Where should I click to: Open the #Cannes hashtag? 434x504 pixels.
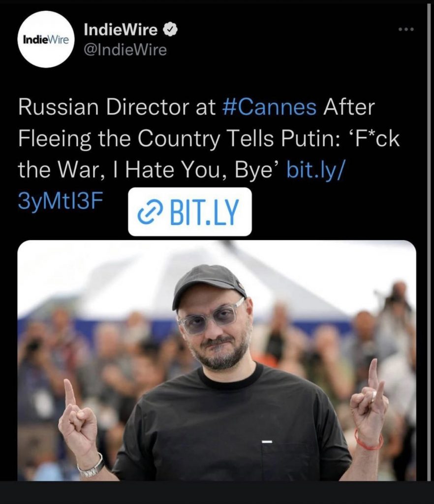[269, 107]
